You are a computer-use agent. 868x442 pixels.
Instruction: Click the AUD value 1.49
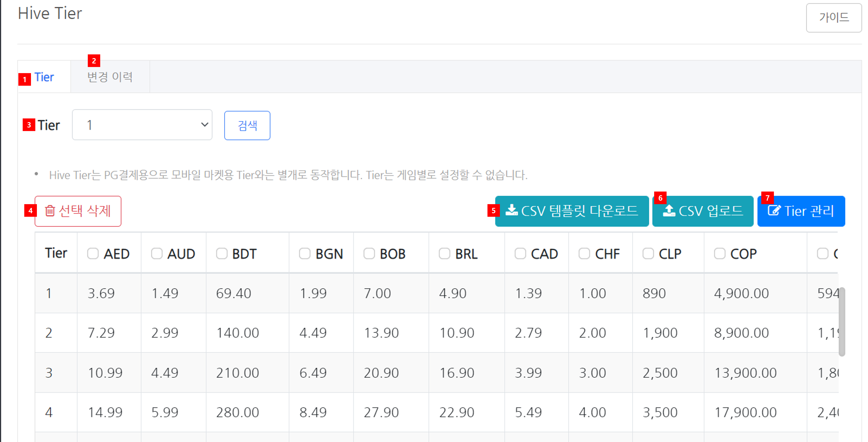pos(165,293)
